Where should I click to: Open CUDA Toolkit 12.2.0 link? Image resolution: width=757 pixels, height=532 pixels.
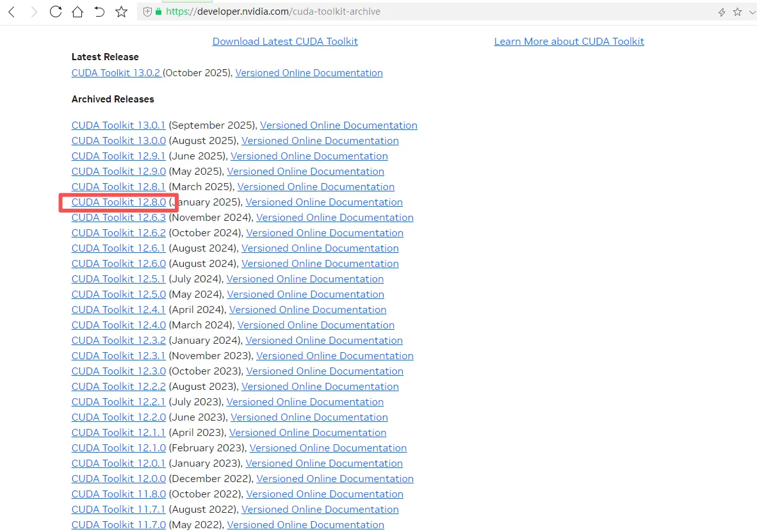118,417
